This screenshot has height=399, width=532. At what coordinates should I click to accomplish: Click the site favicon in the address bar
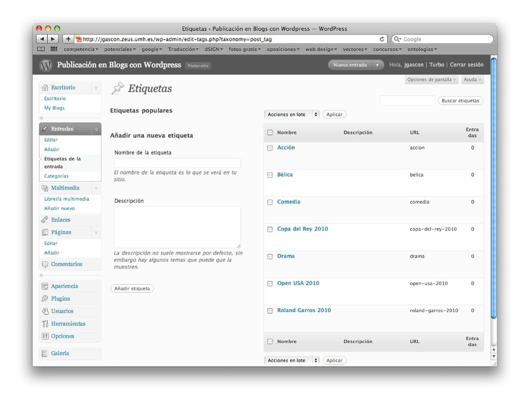[79, 39]
